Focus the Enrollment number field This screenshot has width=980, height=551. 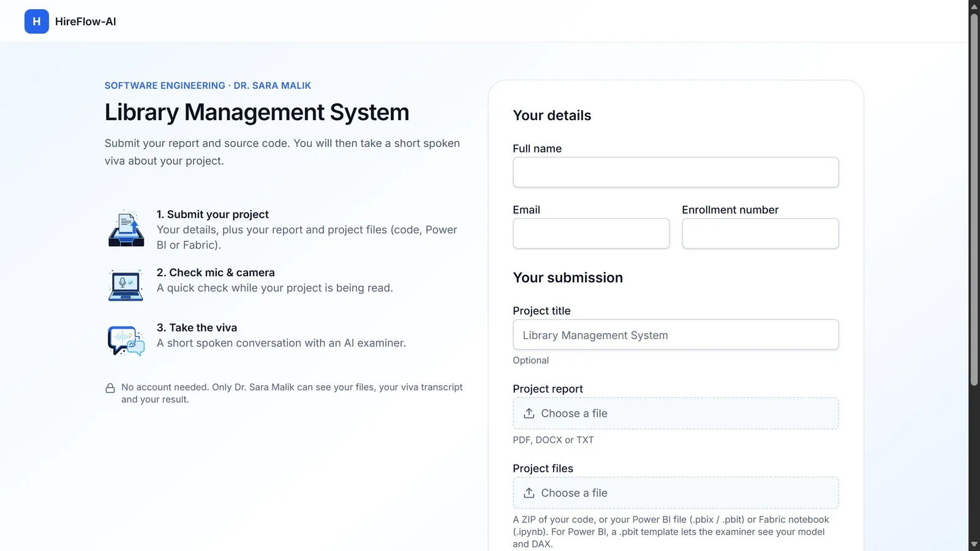point(760,233)
